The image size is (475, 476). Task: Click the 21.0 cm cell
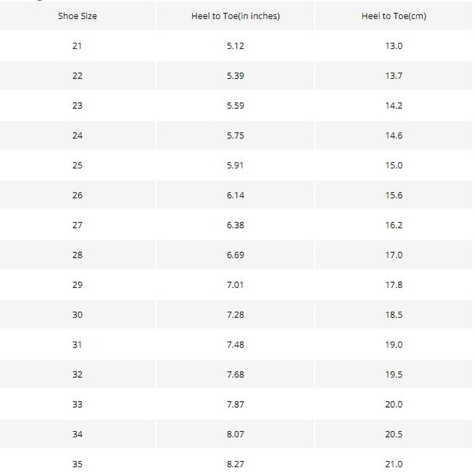coord(394,464)
